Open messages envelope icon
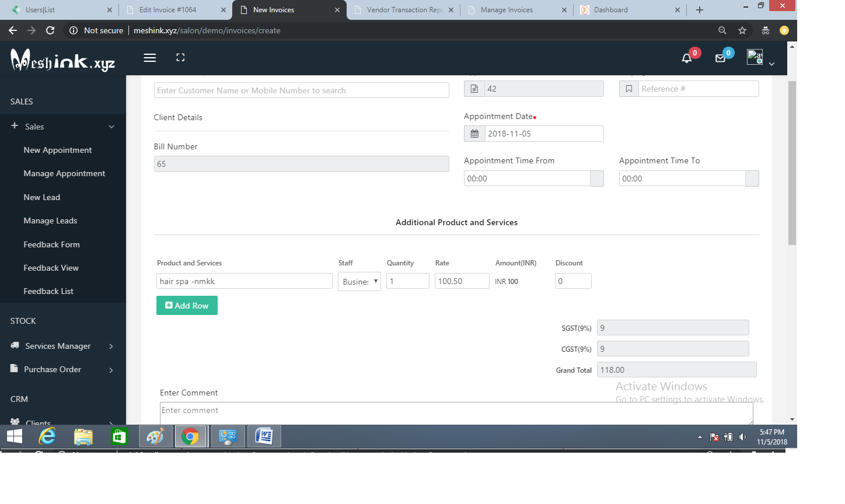 click(721, 58)
